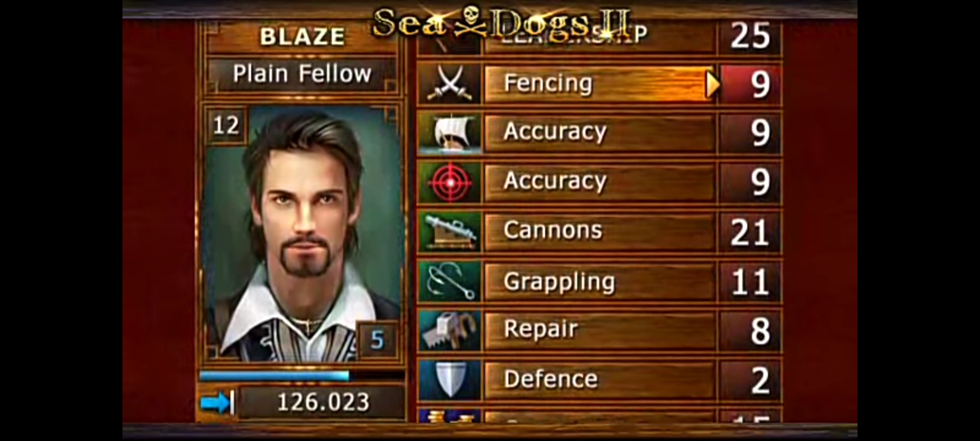
Task: Click the level 12 badge on portrait
Action: (x=226, y=126)
